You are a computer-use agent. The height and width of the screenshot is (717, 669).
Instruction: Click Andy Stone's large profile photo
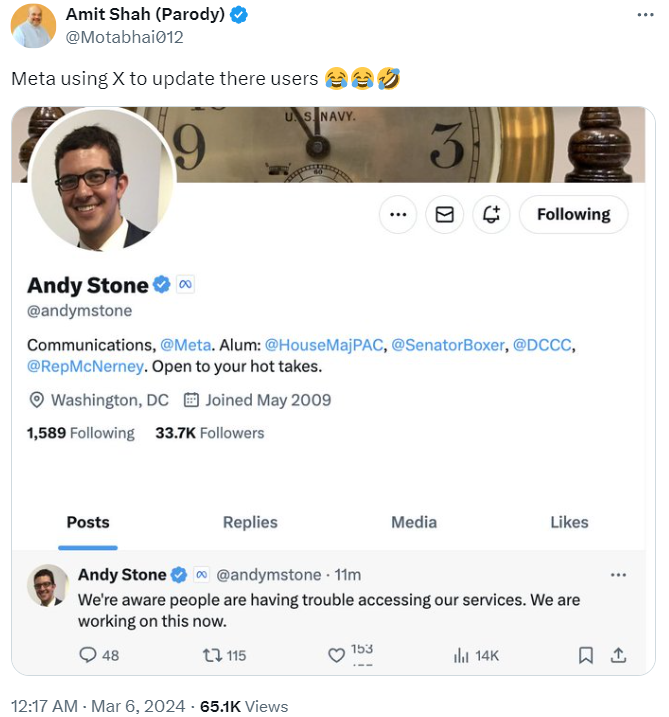point(103,178)
